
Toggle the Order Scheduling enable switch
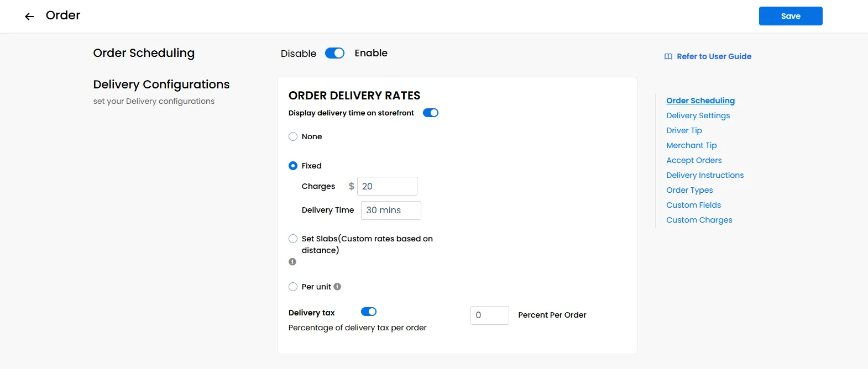click(334, 53)
